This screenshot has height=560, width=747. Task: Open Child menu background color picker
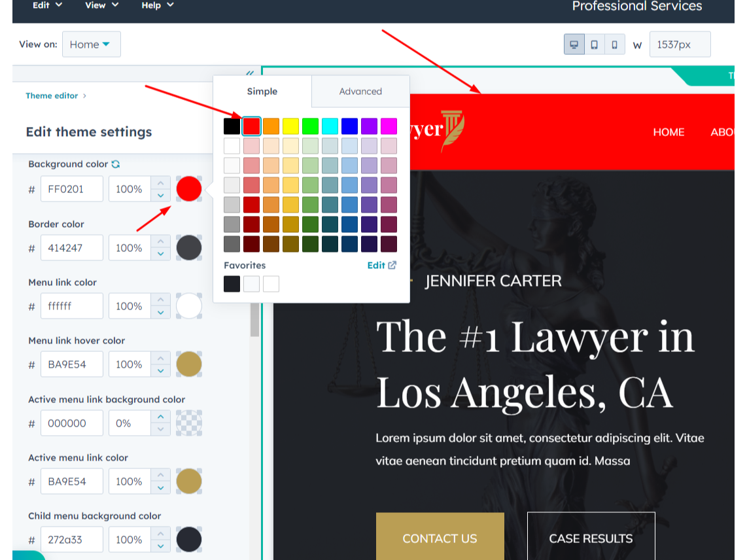click(x=188, y=539)
